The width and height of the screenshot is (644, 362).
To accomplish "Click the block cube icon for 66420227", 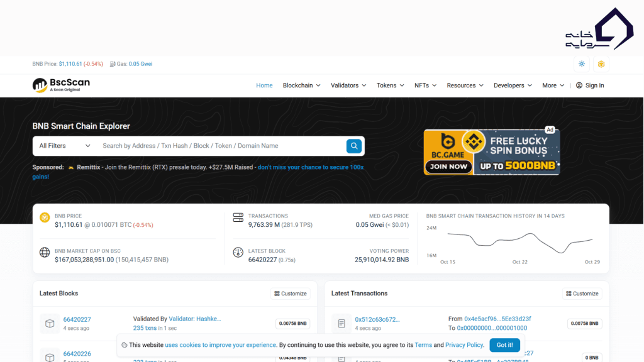I will click(50, 324).
